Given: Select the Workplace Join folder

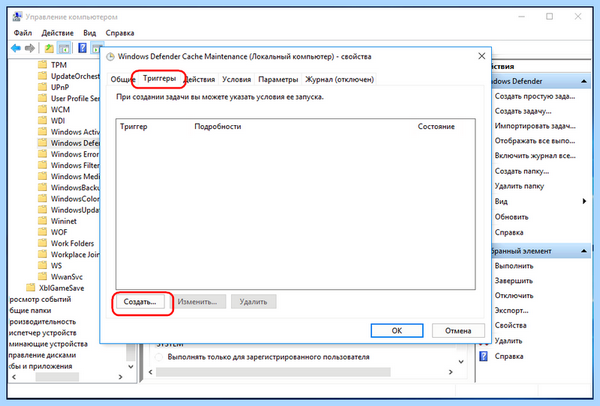Looking at the screenshot, I should (x=69, y=254).
